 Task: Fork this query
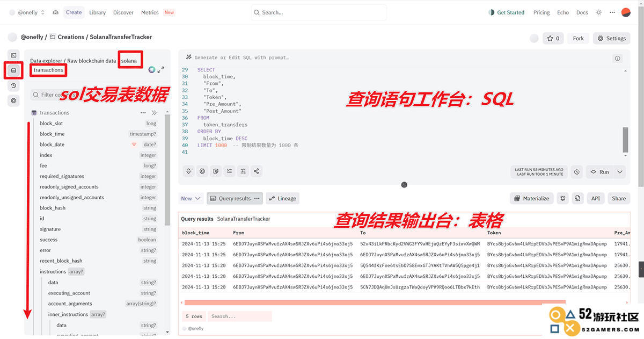(578, 38)
